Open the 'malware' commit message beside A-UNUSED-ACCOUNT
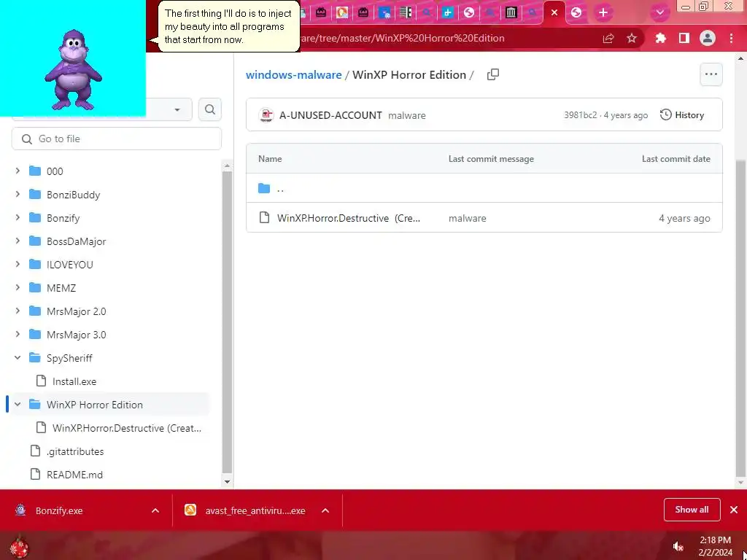The height and width of the screenshot is (560, 747). [407, 115]
